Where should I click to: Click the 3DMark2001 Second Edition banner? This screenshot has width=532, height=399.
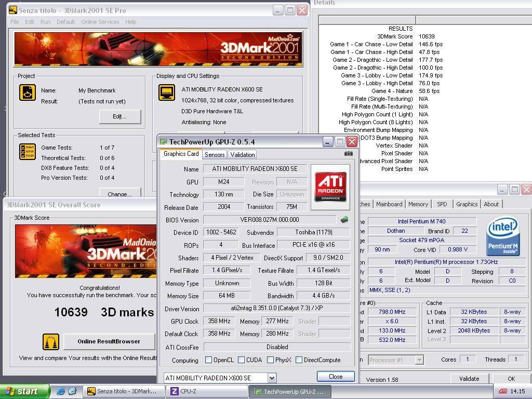[x=158, y=49]
